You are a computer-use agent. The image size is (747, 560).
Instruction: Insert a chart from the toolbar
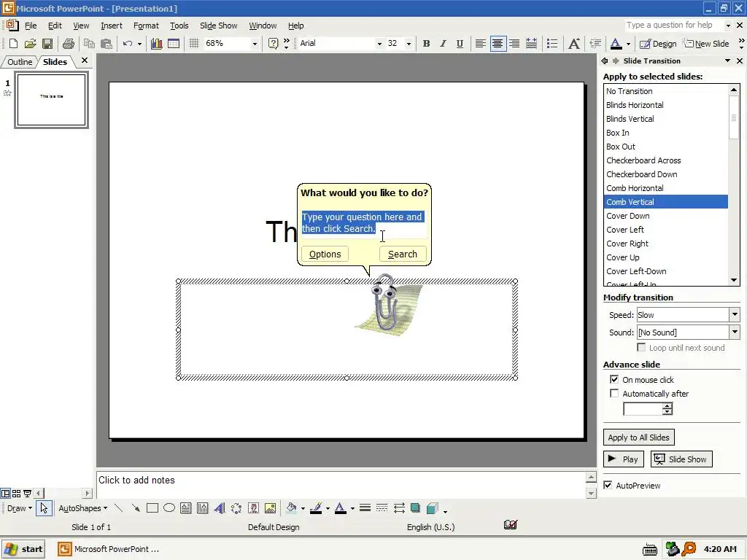156,43
